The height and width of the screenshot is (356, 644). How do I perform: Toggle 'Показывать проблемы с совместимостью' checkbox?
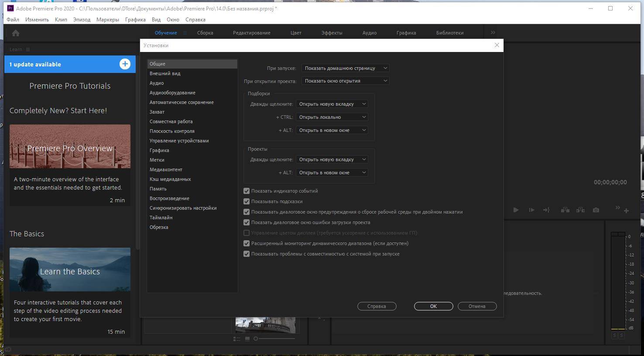pos(247,254)
